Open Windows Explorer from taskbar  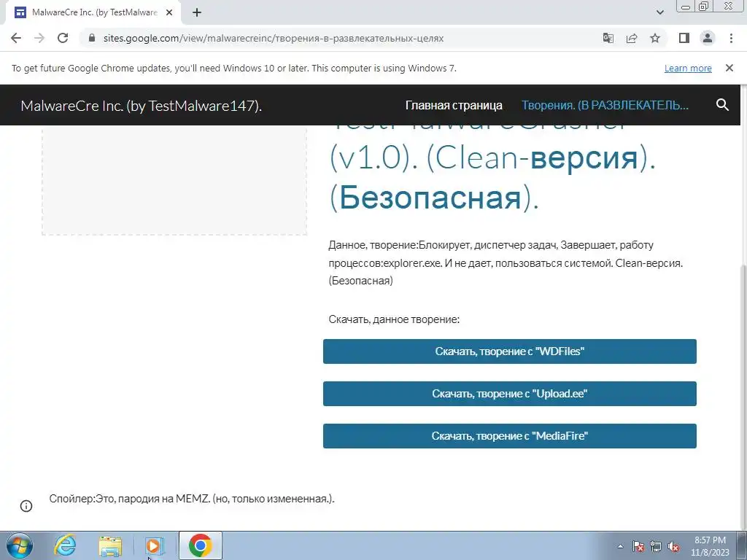point(109,545)
